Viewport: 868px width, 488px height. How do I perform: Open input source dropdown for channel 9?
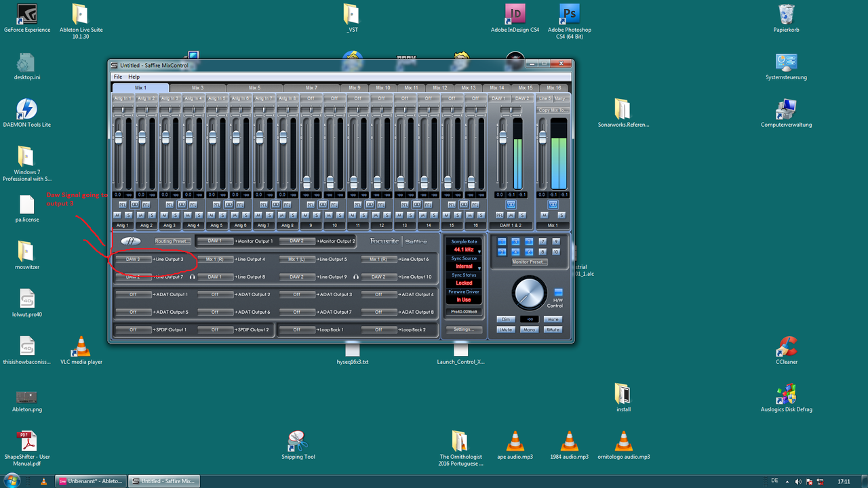click(311, 98)
